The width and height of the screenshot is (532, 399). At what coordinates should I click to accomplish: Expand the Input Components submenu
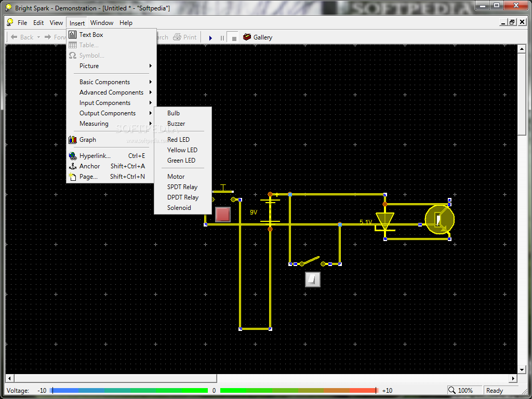click(112, 103)
